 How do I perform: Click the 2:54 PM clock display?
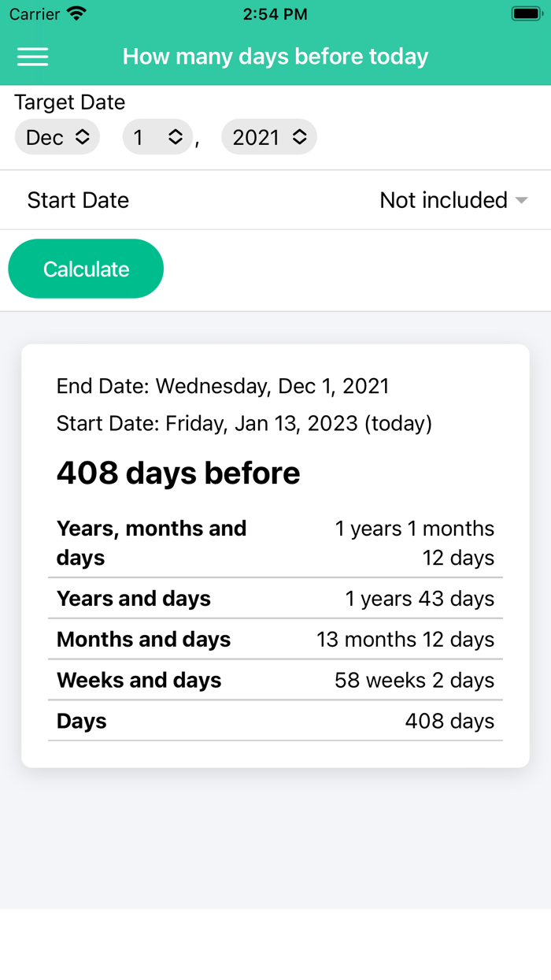click(275, 13)
